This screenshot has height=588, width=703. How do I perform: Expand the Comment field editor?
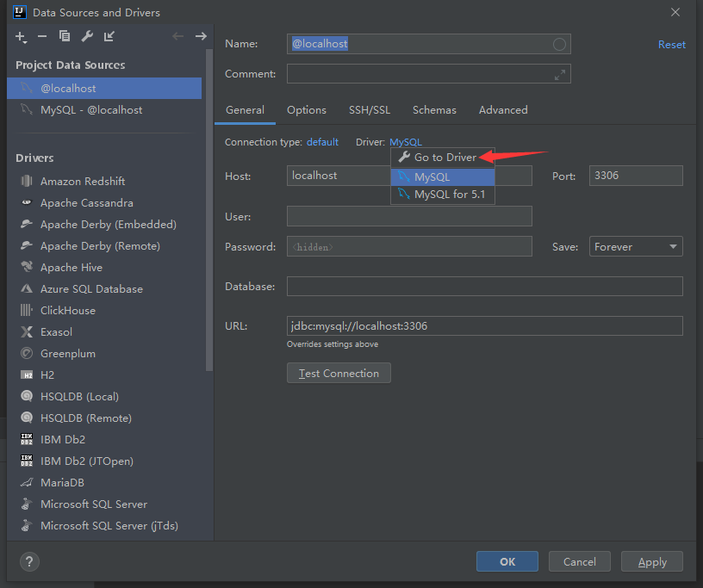[559, 74]
